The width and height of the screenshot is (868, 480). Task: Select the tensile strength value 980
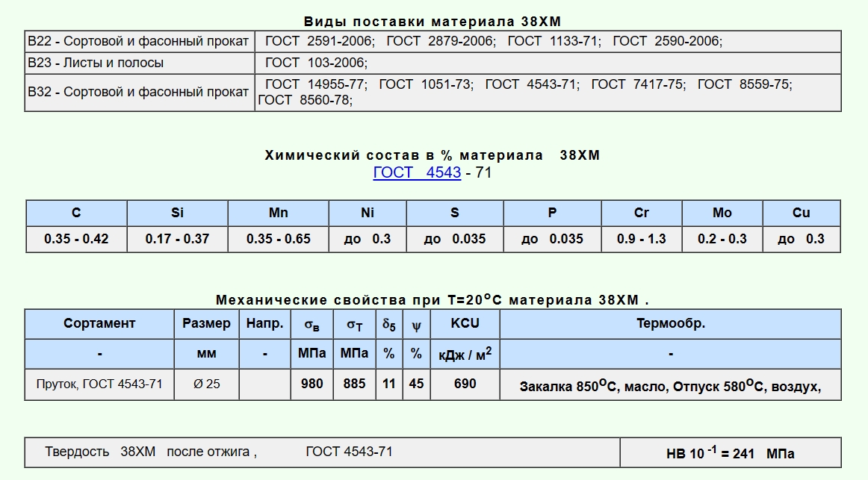[x=311, y=384]
